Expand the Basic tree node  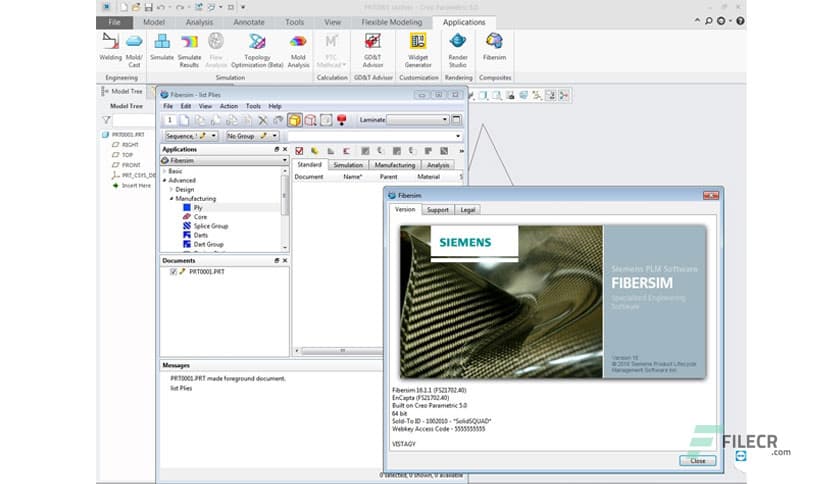coord(165,171)
